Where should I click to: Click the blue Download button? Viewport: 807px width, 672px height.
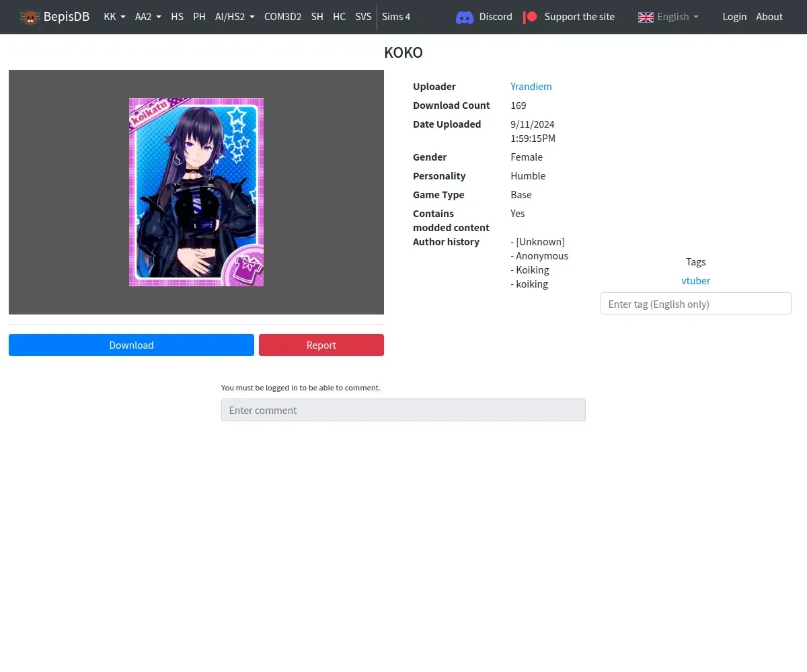coord(131,345)
